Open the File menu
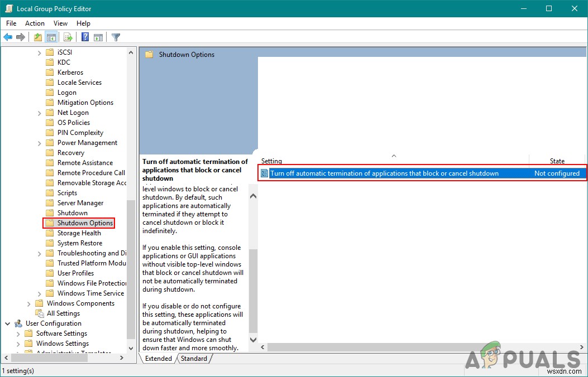Screen dimensions: 588x377 click(11, 23)
